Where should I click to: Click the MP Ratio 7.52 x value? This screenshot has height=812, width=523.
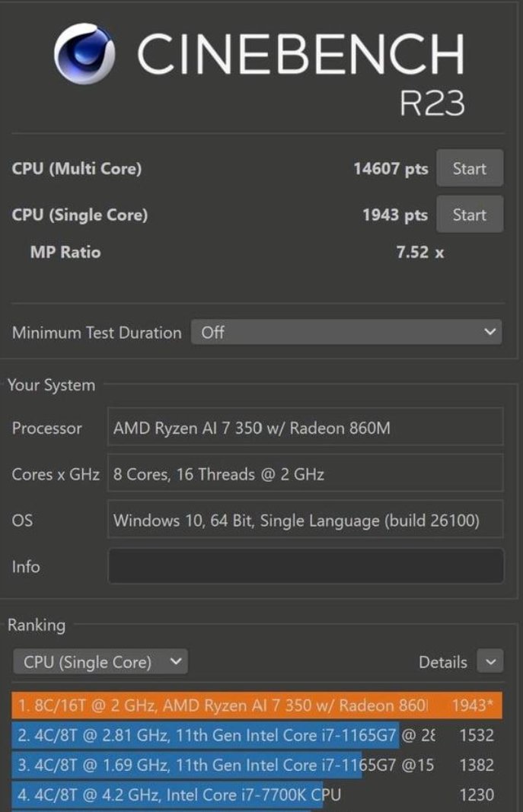[420, 252]
